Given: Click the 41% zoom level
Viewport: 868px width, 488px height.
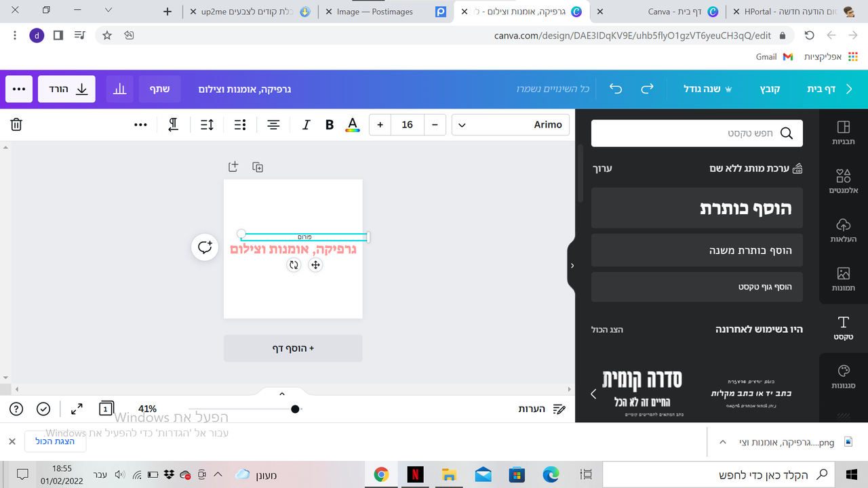Looking at the screenshot, I should click(147, 409).
